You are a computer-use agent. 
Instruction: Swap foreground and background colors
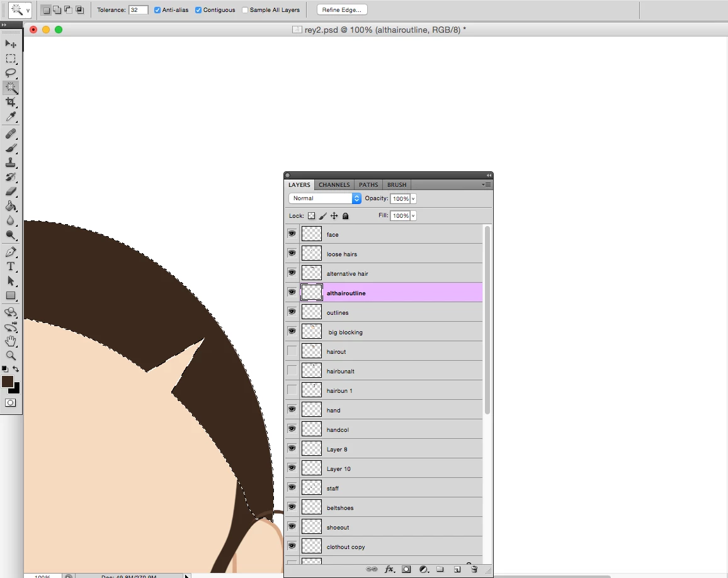(16, 369)
